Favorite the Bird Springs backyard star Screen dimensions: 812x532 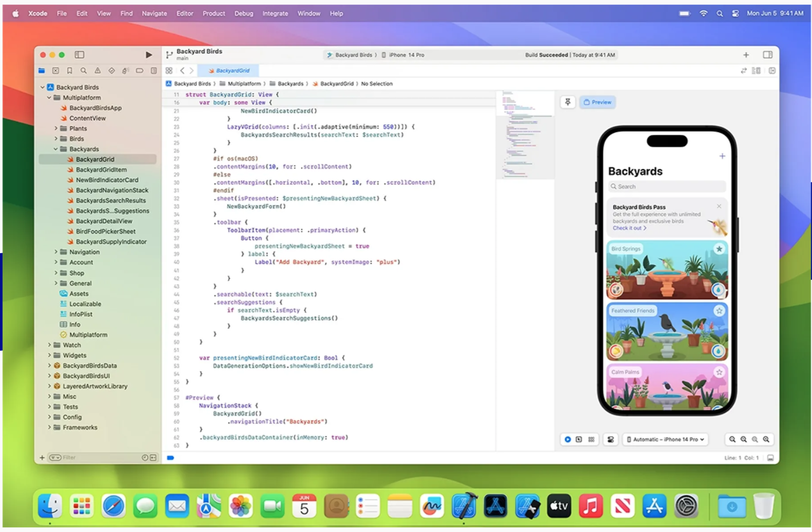(719, 249)
